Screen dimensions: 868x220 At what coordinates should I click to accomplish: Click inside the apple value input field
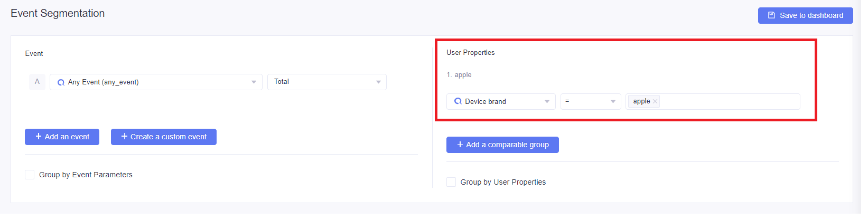[729, 101]
